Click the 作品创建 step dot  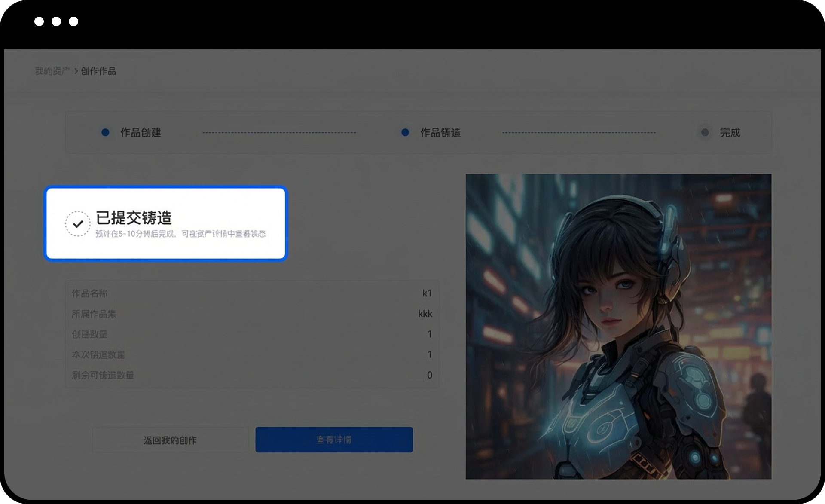click(x=105, y=132)
